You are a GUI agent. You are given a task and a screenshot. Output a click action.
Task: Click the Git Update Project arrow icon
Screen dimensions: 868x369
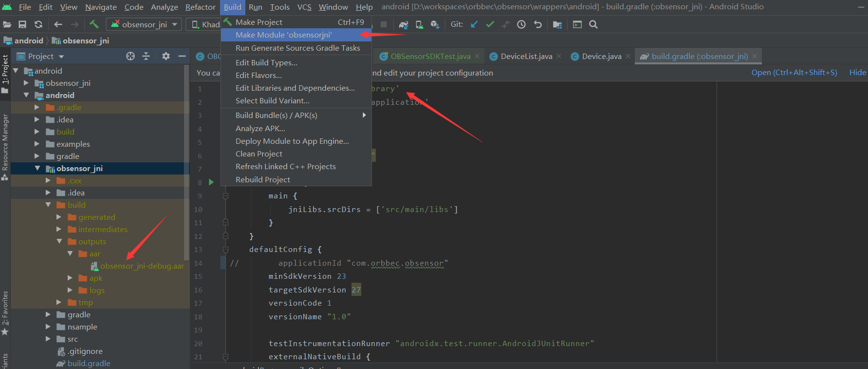474,24
